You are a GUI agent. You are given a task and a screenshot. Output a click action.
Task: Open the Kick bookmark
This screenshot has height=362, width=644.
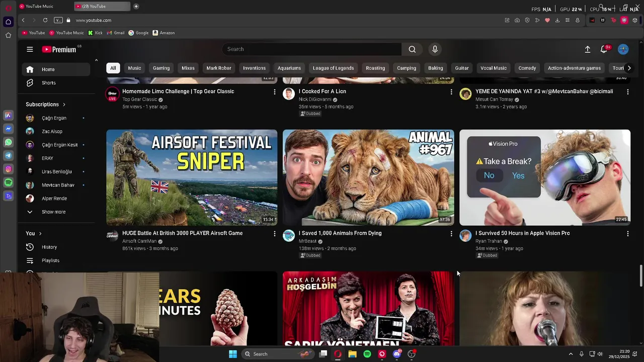[x=95, y=33]
